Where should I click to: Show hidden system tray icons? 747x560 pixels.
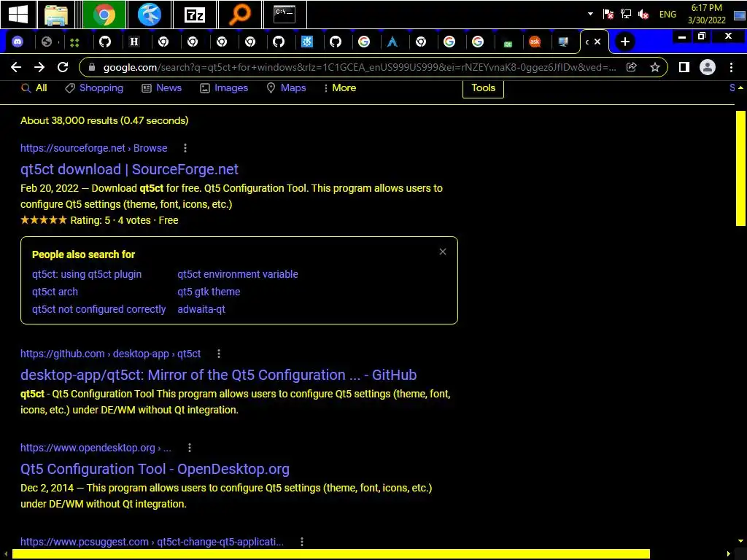pyautogui.click(x=590, y=14)
